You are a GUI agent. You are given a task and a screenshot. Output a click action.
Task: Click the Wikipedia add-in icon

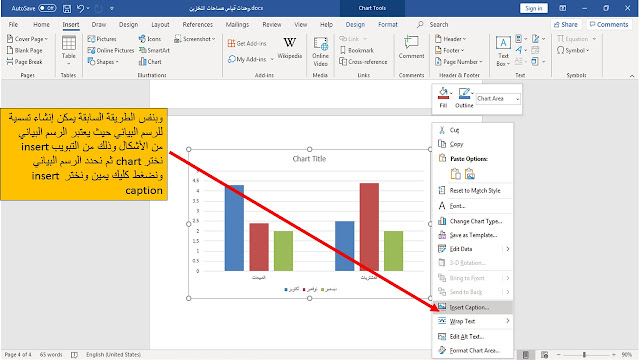tap(289, 48)
